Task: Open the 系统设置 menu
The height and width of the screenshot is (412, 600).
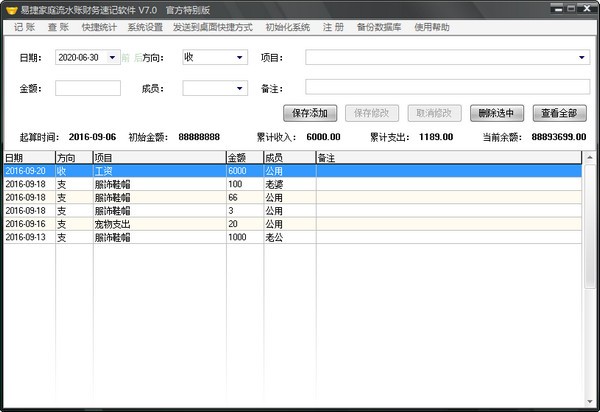Action: [x=144, y=27]
